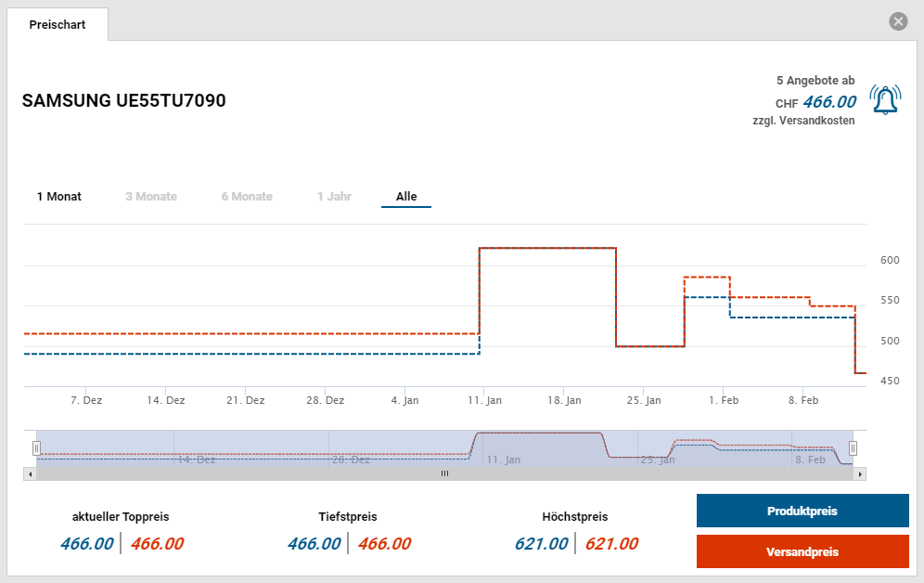
Task: Grab the right navigator range handle
Action: click(x=853, y=448)
